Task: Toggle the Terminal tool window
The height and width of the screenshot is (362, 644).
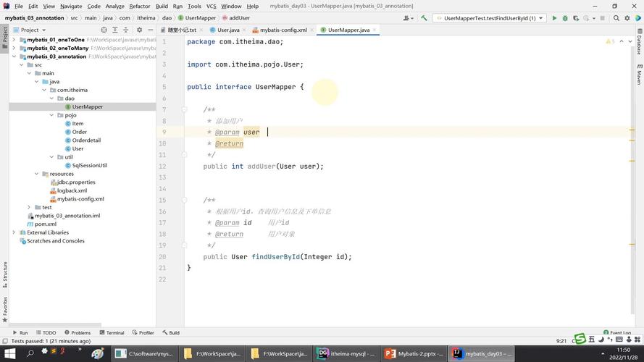Action: coord(111,333)
